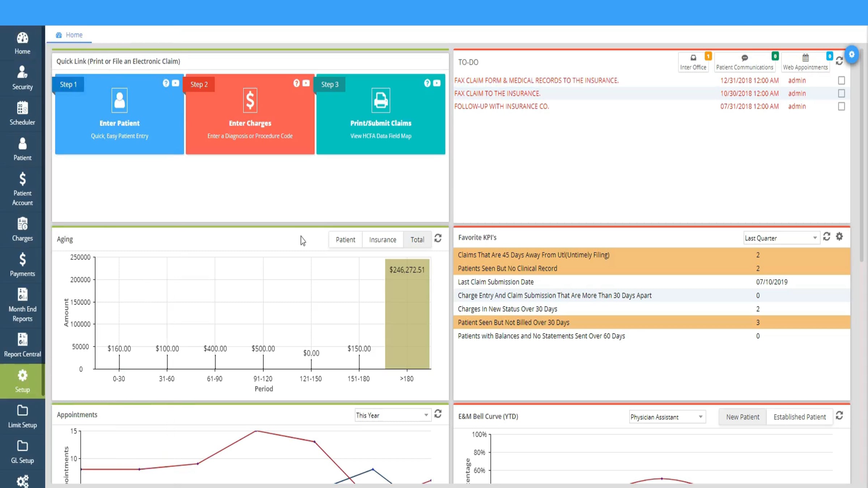Refresh the Aging chart
Viewport: 868px width, 488px height.
point(438,238)
